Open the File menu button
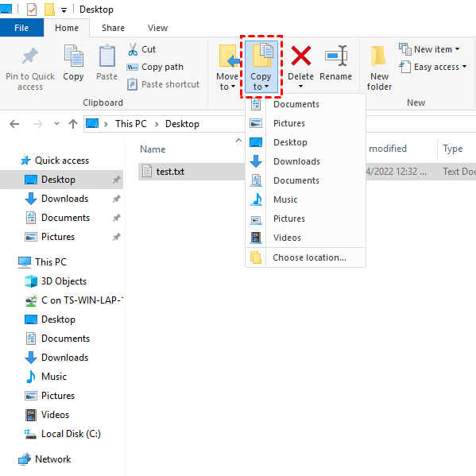This screenshot has width=476, height=476. (21, 28)
